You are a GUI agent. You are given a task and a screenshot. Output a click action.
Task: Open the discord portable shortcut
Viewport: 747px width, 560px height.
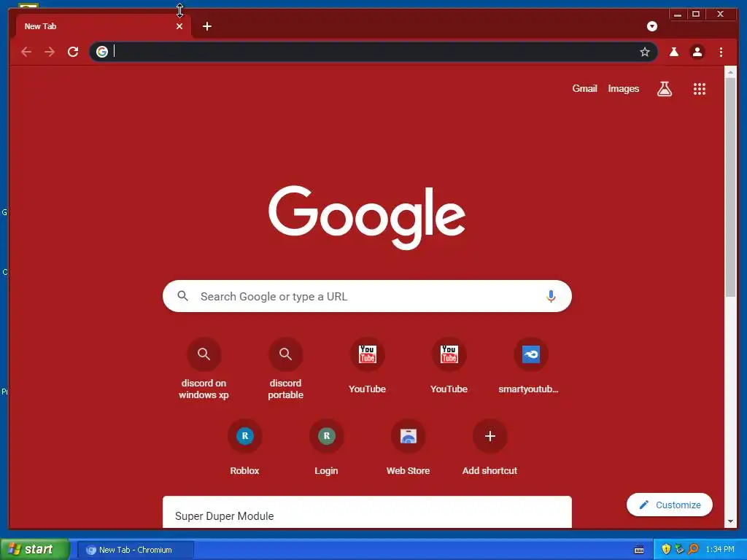(x=285, y=369)
